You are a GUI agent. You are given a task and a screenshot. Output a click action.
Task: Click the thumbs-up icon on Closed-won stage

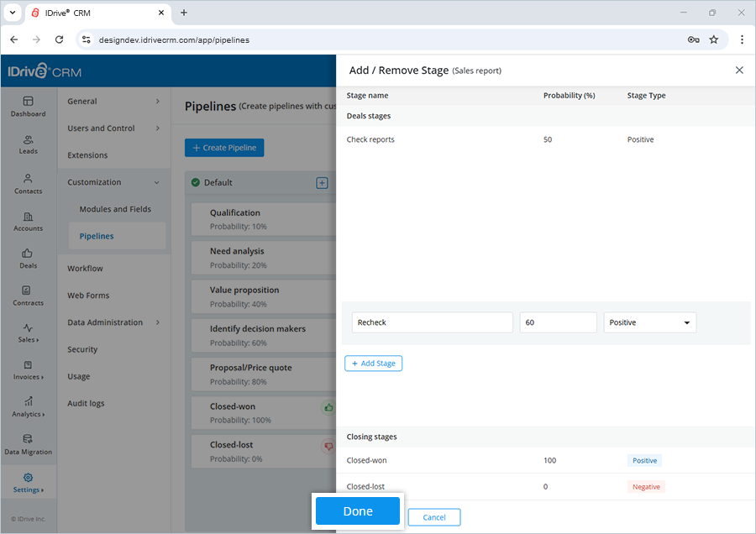(x=328, y=406)
